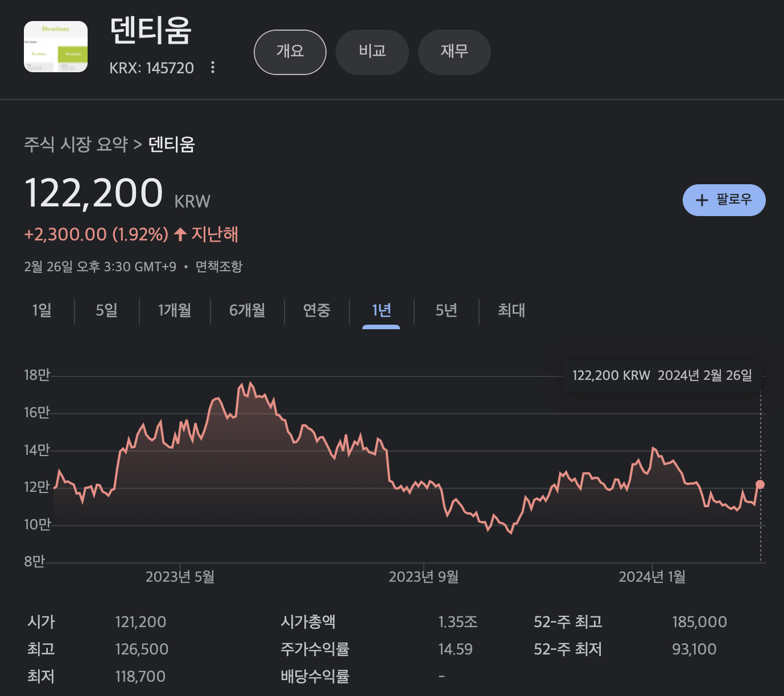This screenshot has height=696, width=784.
Task: Click the 최저 value 118,700
Action: coord(140,677)
